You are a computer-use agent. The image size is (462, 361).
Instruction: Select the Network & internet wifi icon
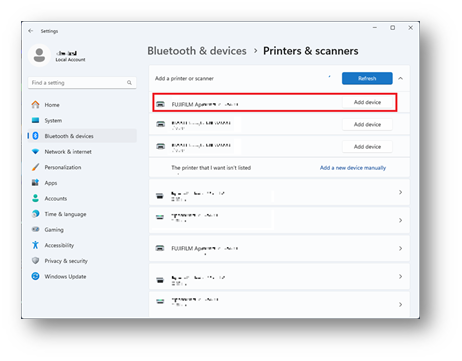point(35,151)
